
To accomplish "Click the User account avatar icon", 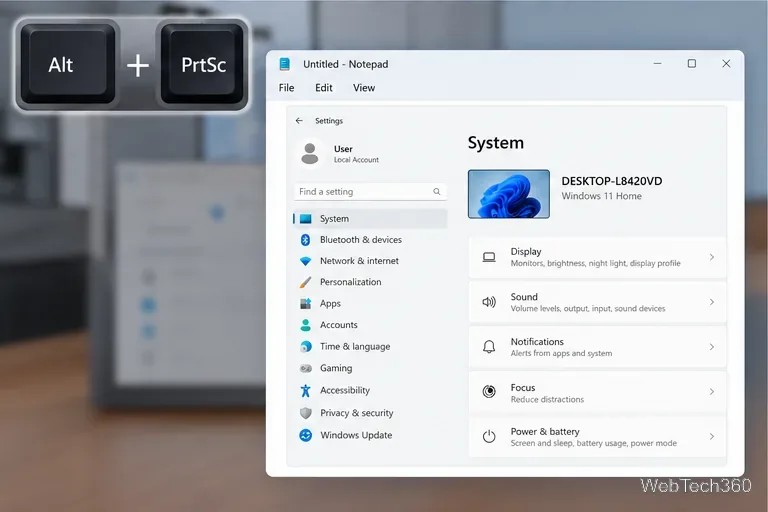I will 310,153.
